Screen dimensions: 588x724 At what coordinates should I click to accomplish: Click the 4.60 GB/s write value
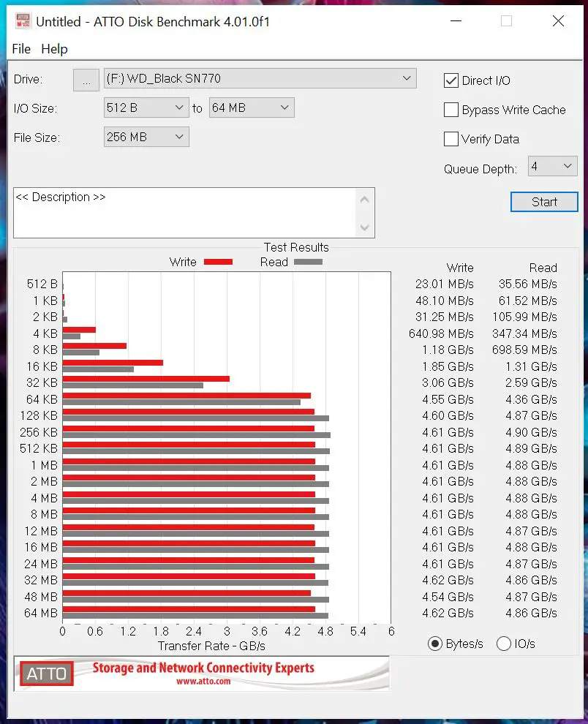tap(448, 416)
